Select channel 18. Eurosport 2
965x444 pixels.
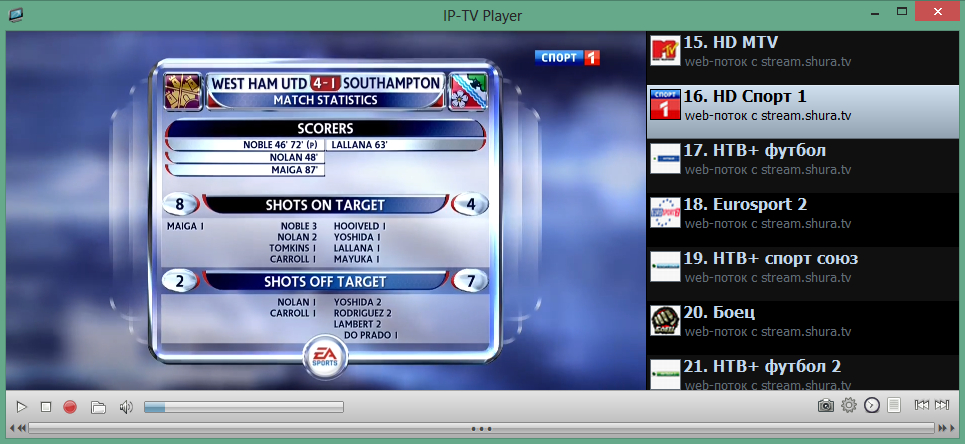(803, 220)
